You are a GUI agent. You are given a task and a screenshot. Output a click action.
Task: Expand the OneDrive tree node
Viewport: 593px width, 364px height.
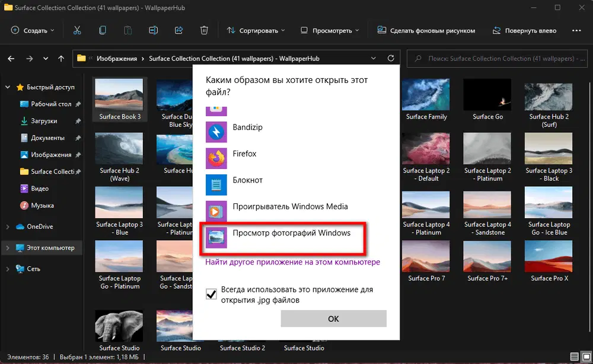[8, 226]
